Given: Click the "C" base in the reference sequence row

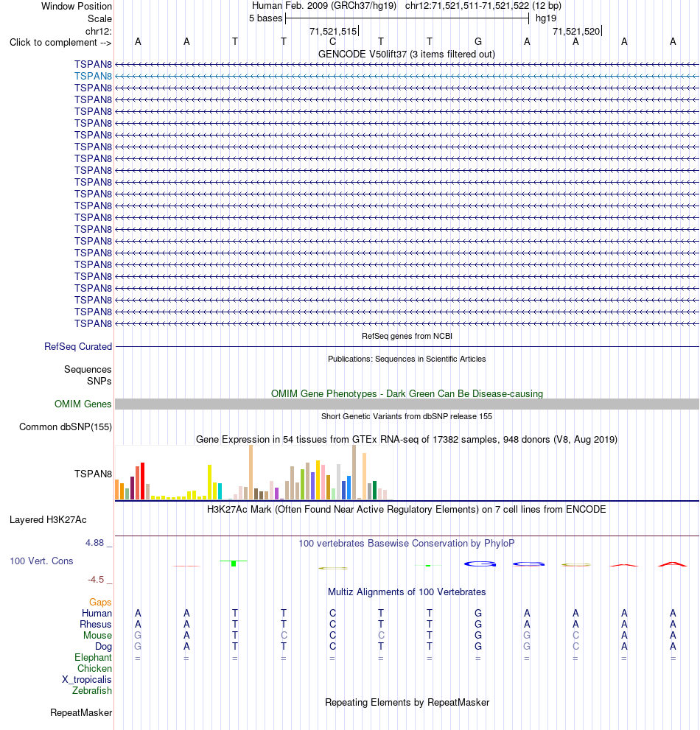Looking at the screenshot, I should (332, 41).
